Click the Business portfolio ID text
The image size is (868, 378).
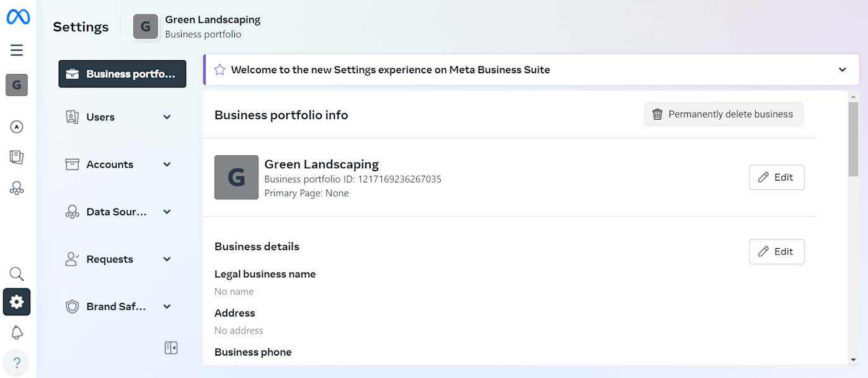(x=353, y=179)
